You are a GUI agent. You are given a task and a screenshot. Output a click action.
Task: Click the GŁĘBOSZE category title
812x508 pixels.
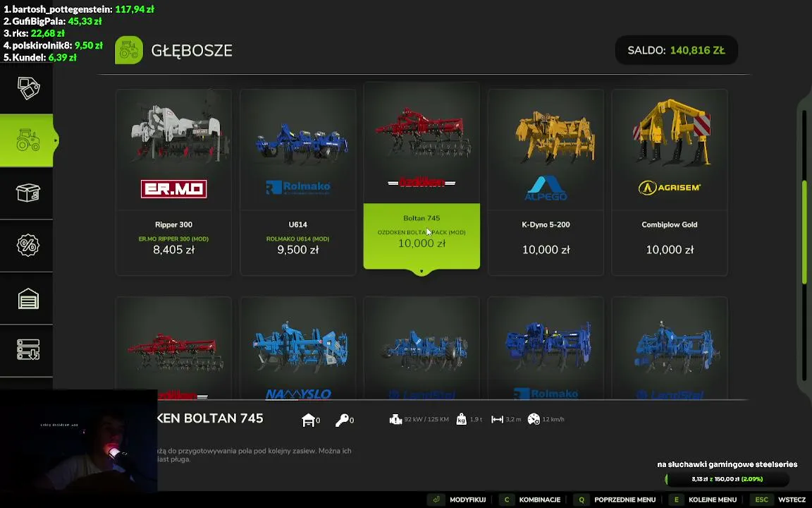192,51
